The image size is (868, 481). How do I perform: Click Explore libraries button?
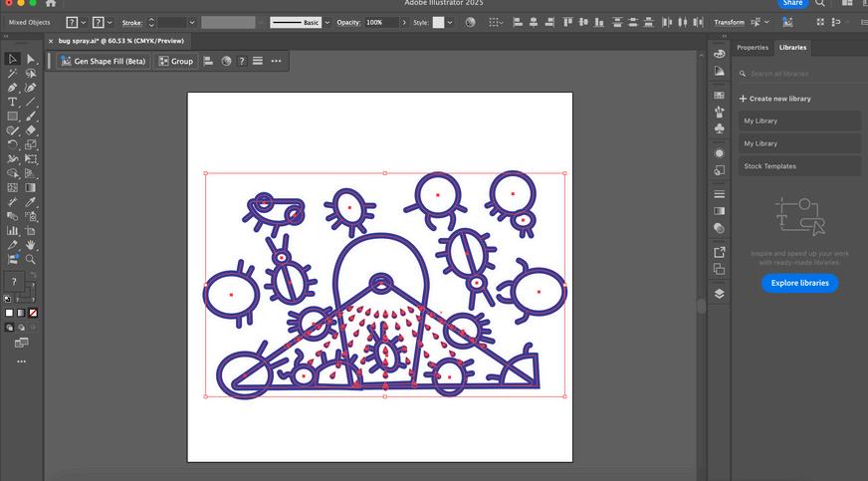799,283
